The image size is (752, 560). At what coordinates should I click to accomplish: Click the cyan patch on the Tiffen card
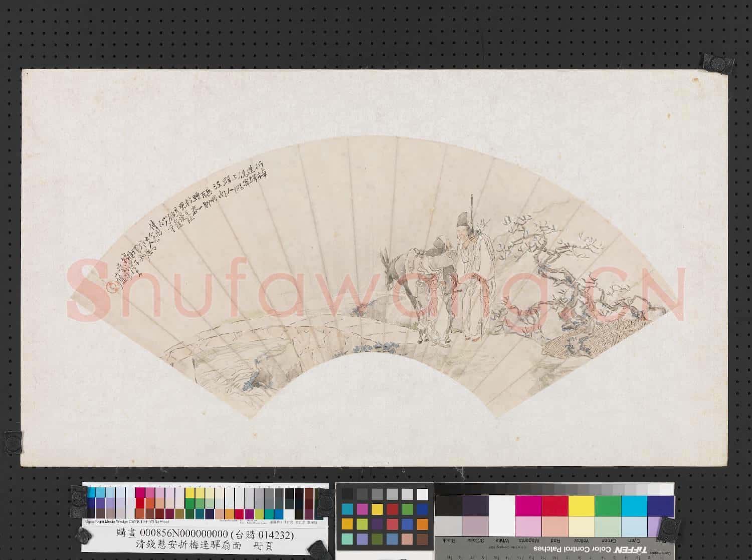tap(634, 505)
